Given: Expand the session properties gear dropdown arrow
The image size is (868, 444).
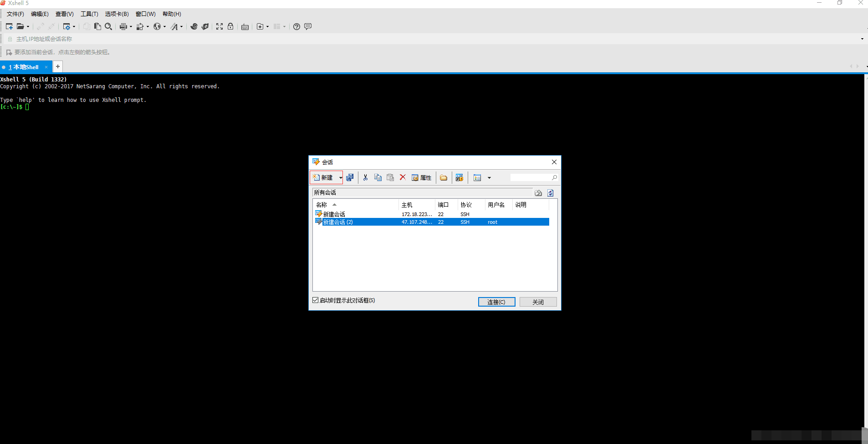Looking at the screenshot, I should [x=74, y=26].
